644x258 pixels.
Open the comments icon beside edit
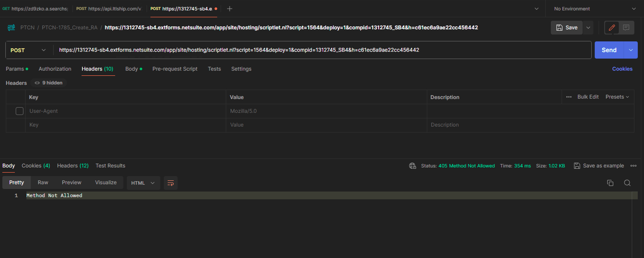coord(626,28)
